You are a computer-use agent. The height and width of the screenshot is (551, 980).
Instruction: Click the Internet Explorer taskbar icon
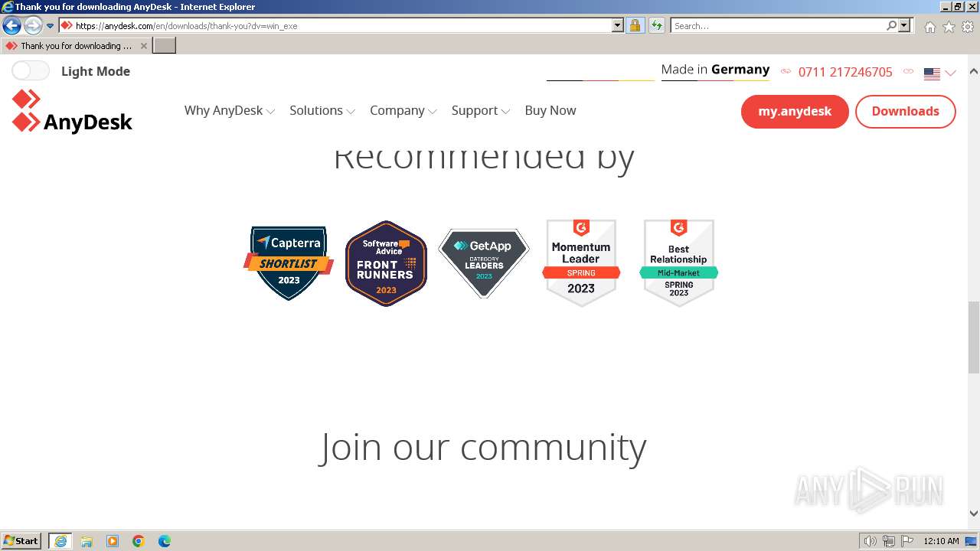60,541
